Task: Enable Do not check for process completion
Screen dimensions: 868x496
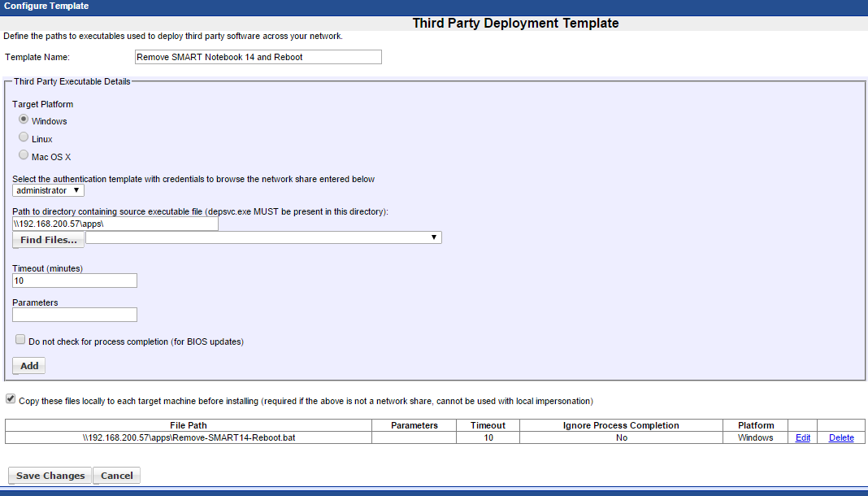Action: coord(20,340)
